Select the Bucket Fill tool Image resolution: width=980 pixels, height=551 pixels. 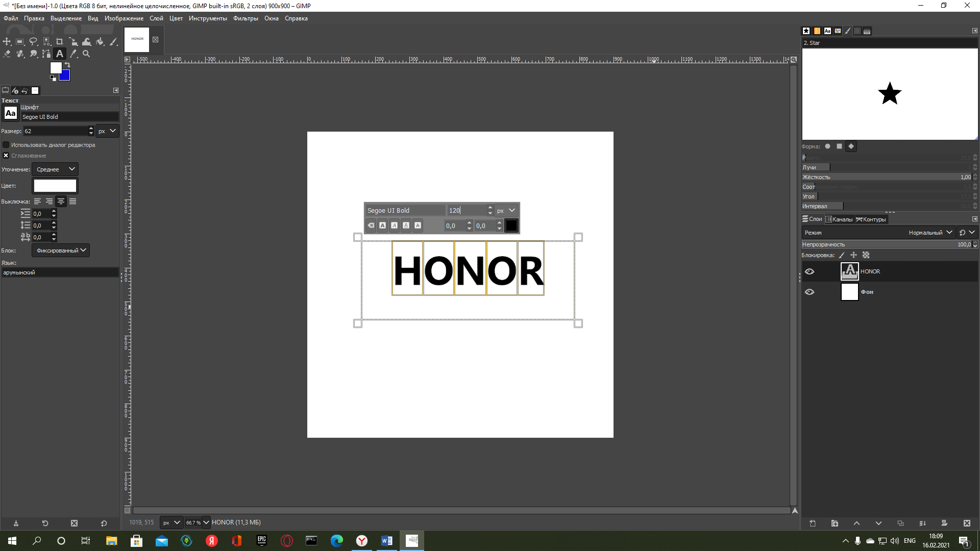100,41
